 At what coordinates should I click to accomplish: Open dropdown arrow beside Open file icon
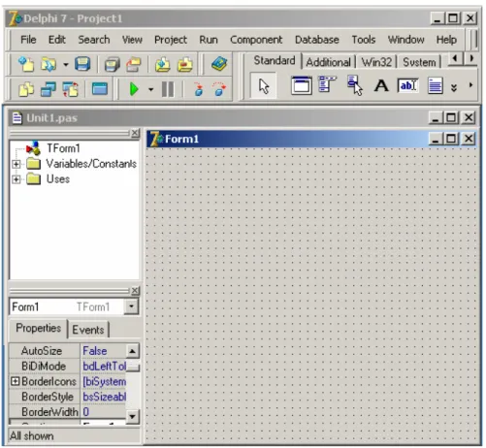[x=66, y=65]
